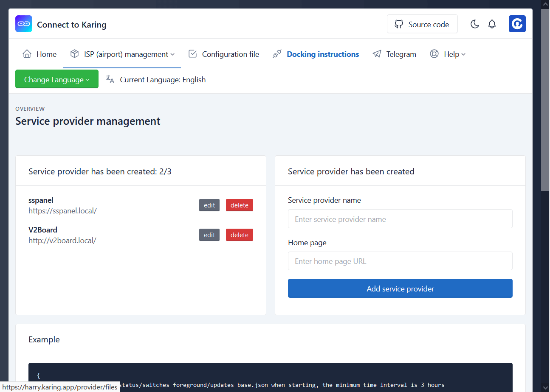
Task: Open the Docking instructions page
Action: (x=323, y=54)
